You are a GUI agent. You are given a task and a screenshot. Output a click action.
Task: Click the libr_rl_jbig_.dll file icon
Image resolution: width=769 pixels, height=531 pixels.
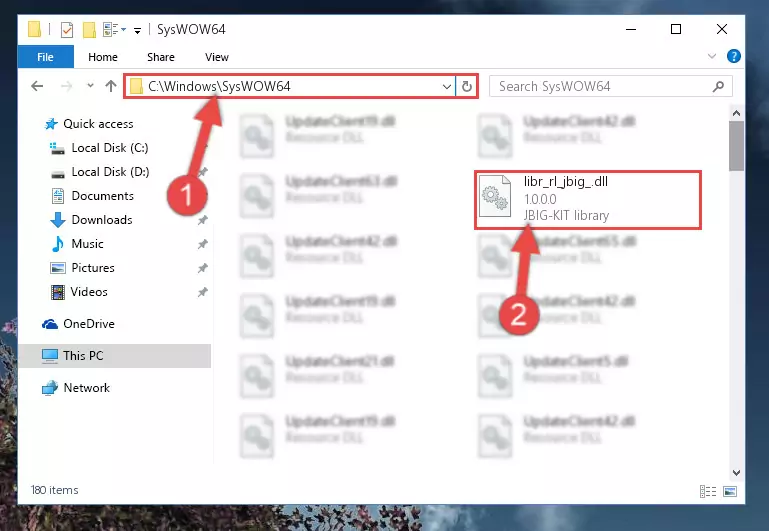(495, 196)
